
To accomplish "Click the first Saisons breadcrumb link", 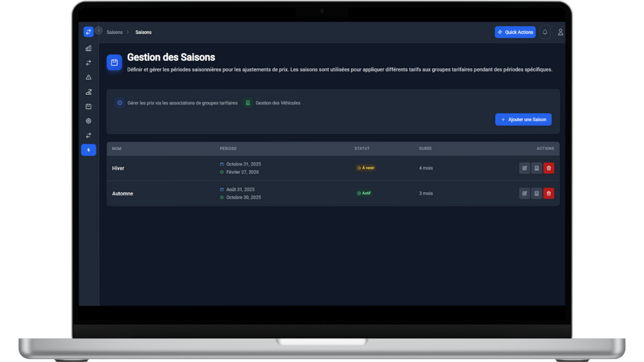I will [x=115, y=33].
